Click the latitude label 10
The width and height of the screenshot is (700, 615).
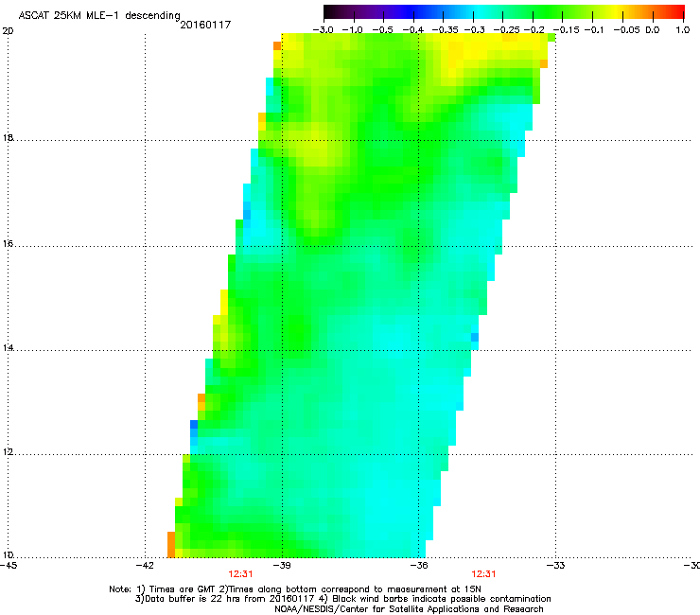[x=8, y=555]
